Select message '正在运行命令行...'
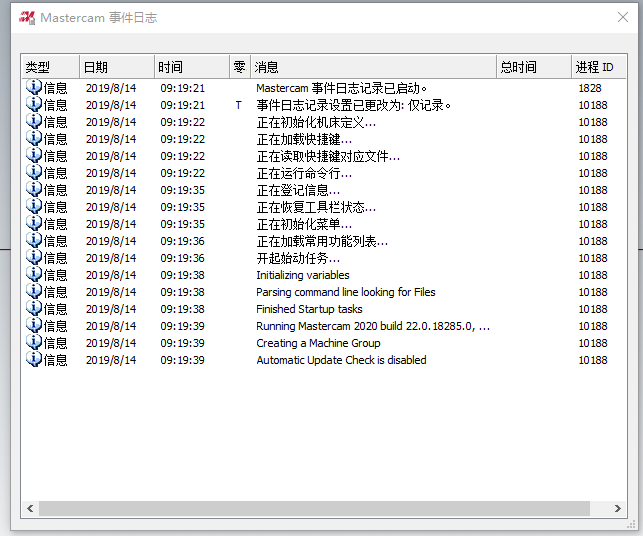The width and height of the screenshot is (643, 536). point(304,173)
